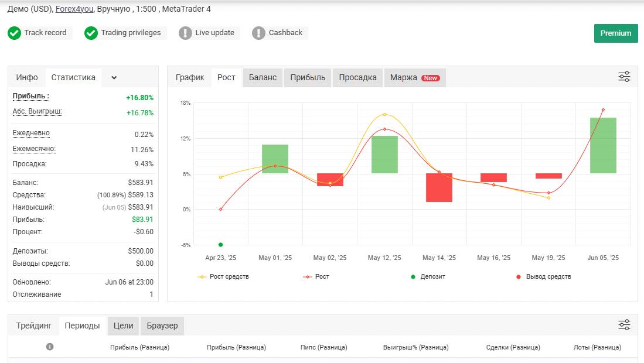This screenshot has width=644, height=363.
Task: Click the red May 14 '25 bar
Action: 439,187
